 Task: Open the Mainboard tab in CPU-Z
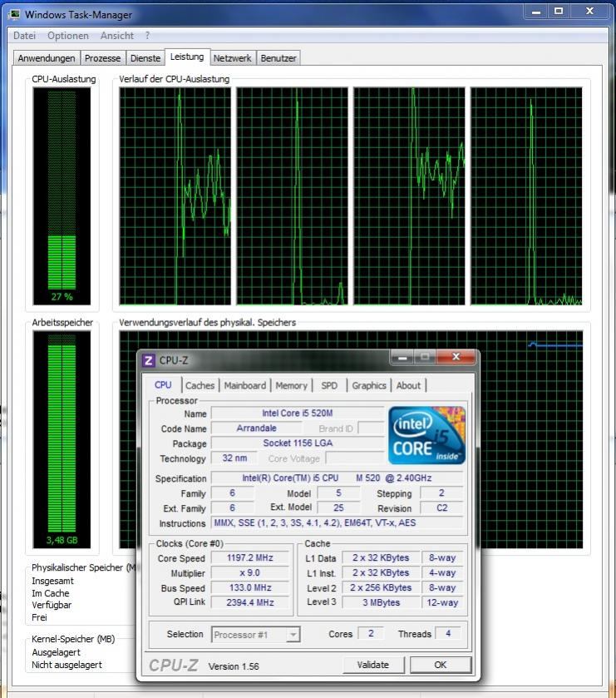coord(245,385)
